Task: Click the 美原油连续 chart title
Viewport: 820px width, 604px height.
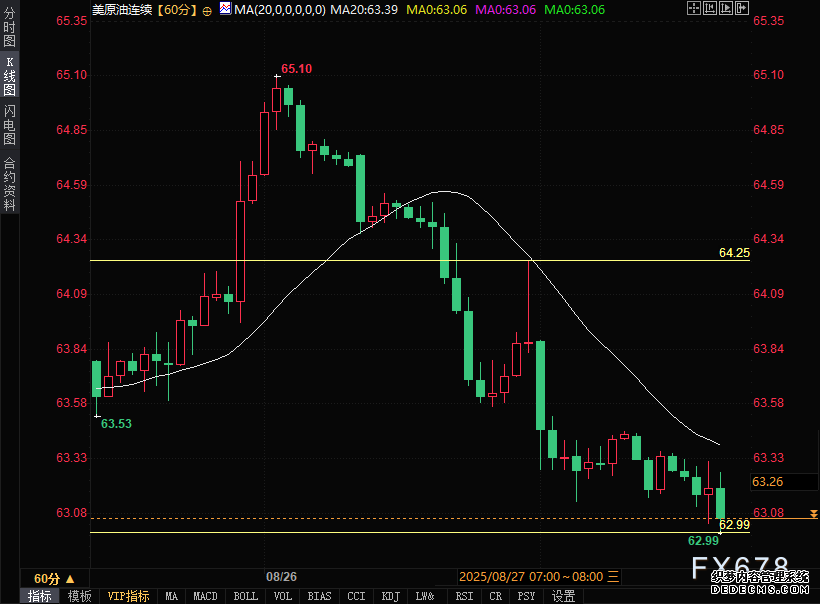Action: tap(122, 9)
